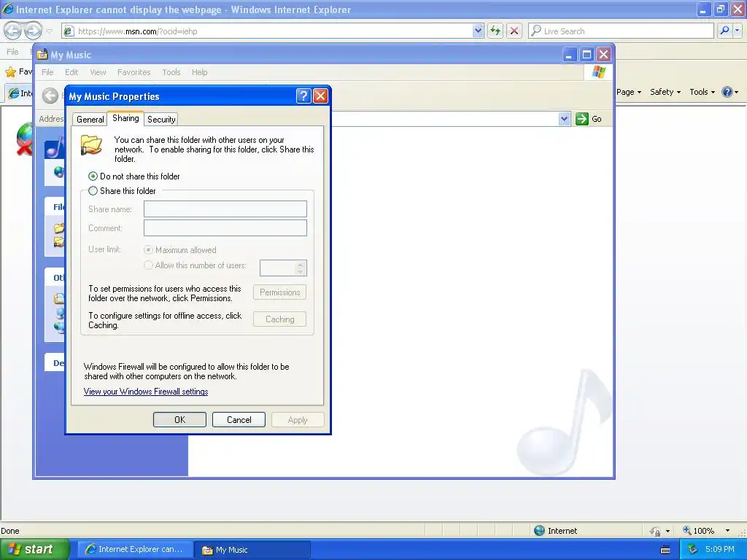Select Allow this number of users
This screenshot has width=747, height=560.
(x=149, y=265)
